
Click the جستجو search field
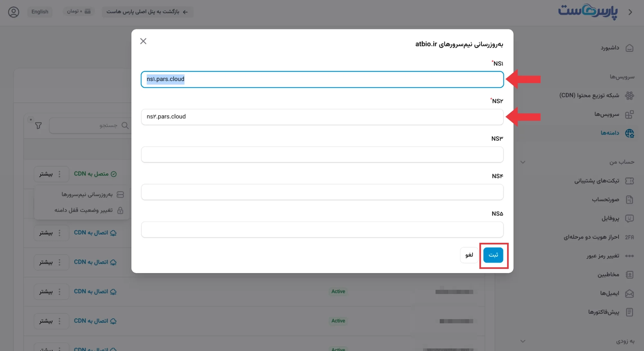pyautogui.click(x=90, y=125)
